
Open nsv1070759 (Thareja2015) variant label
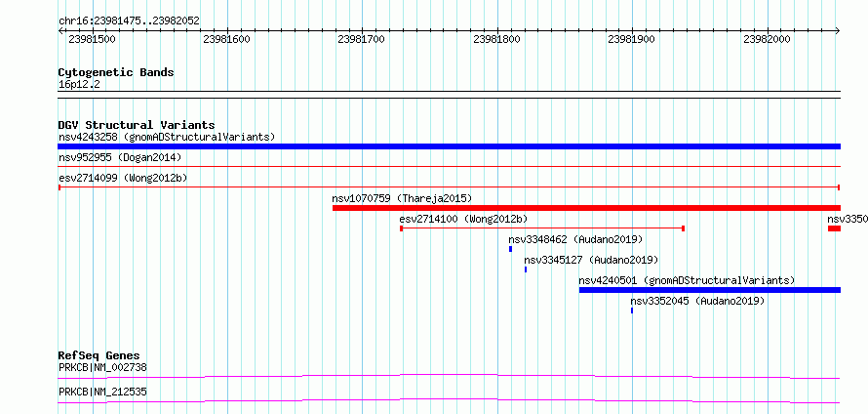402,198
